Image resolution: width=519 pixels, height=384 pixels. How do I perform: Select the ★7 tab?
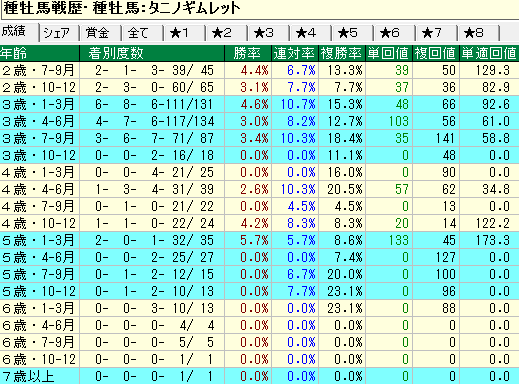(437, 33)
